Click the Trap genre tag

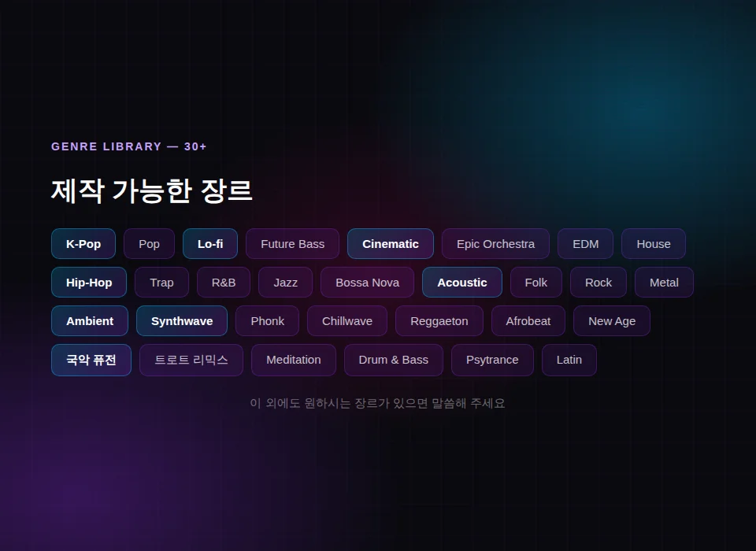tap(161, 283)
